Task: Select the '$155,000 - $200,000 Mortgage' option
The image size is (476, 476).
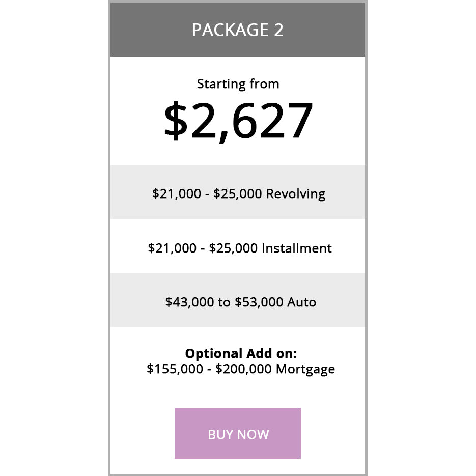Action: point(240,369)
